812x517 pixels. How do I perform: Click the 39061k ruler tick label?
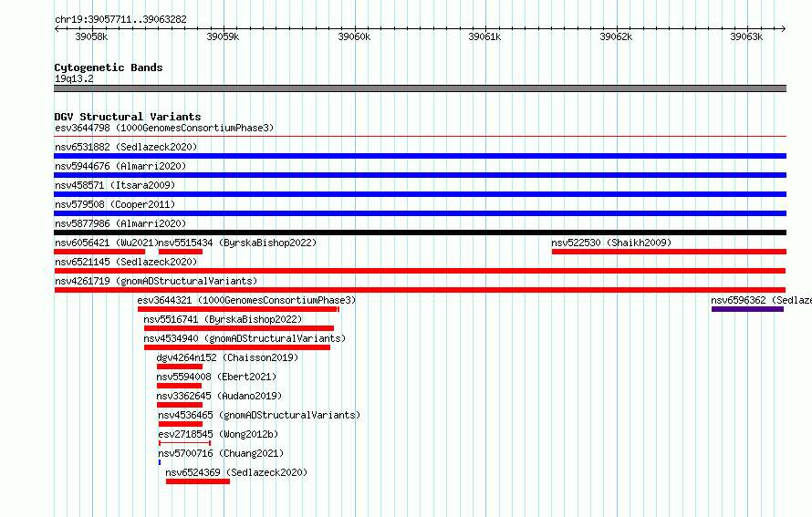click(484, 36)
